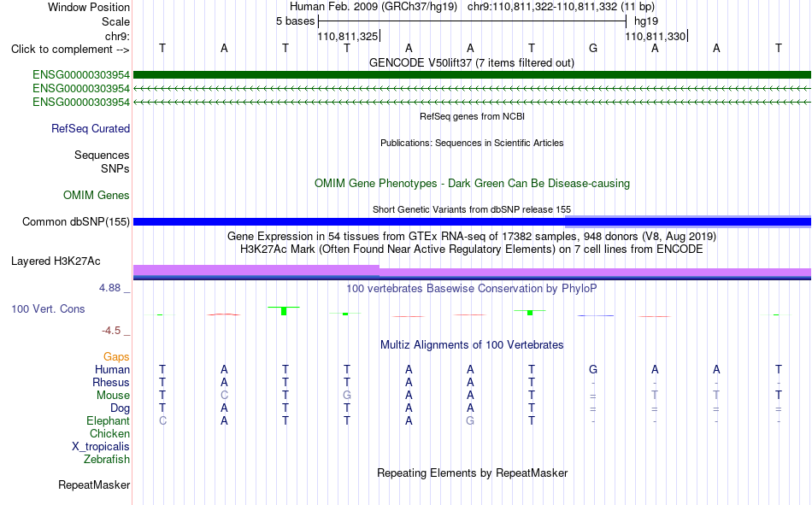
Task: Click the chr9: ruler label
Action: (x=117, y=36)
